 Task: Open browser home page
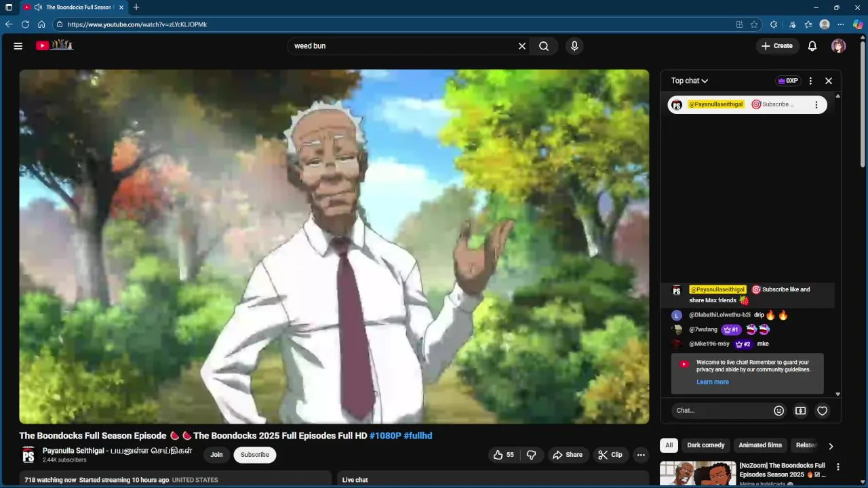click(41, 24)
